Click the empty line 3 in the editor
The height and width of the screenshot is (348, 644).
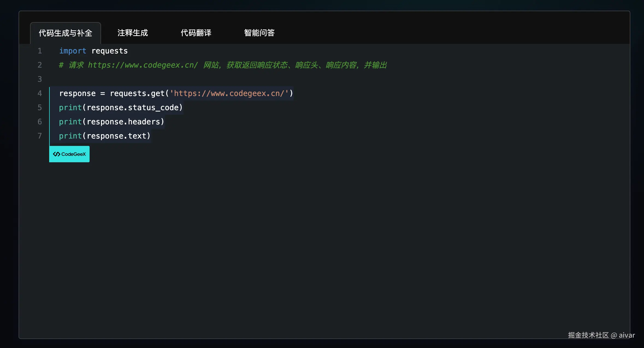click(109, 79)
